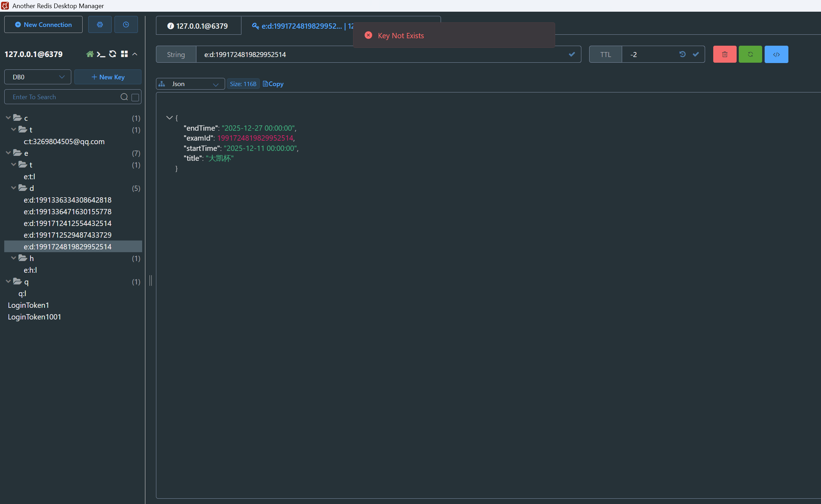This screenshot has height=504, width=821.
Task: Open the settings gear icon
Action: (x=100, y=24)
